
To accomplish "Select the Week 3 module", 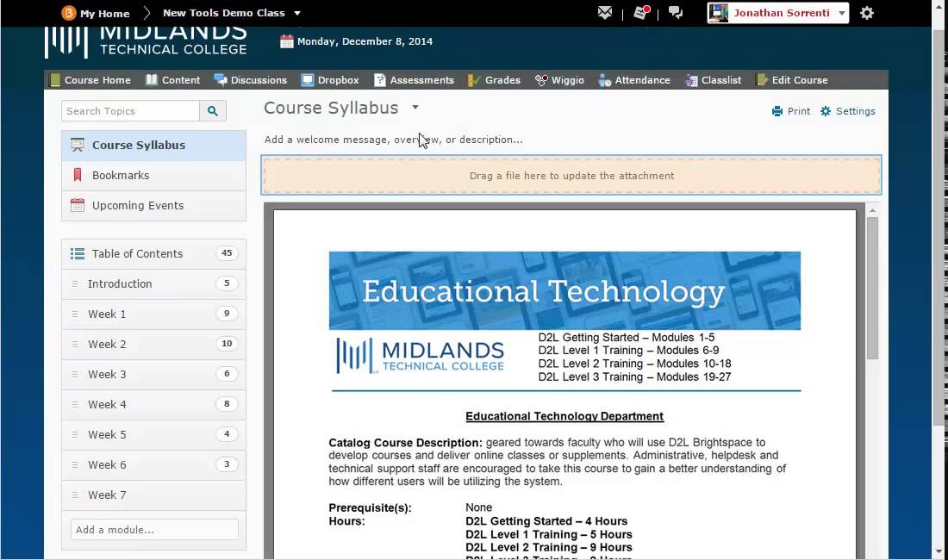I will pyautogui.click(x=153, y=375).
